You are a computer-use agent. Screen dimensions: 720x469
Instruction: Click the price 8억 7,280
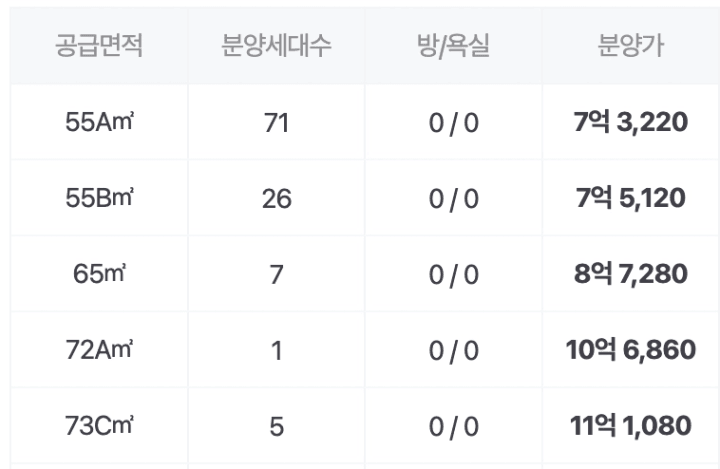[630, 274]
